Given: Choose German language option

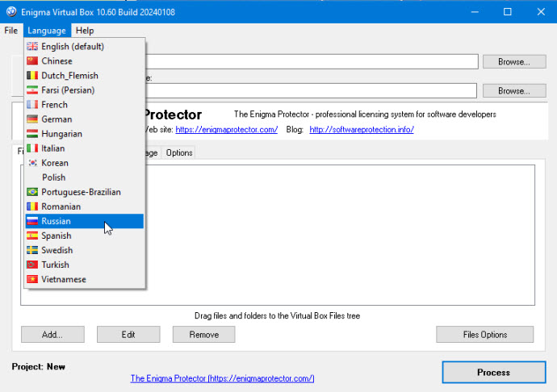Looking at the screenshot, I should pos(85,119).
